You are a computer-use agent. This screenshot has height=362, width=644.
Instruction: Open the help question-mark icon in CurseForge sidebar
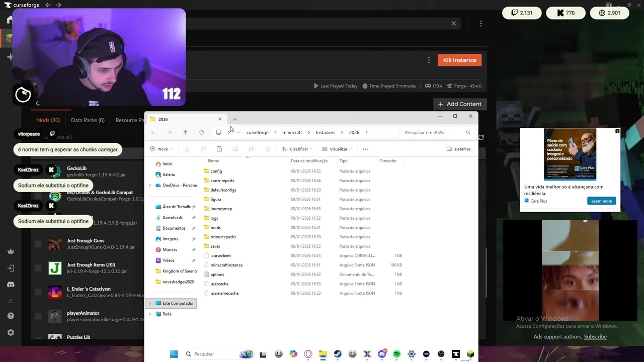tap(11, 316)
